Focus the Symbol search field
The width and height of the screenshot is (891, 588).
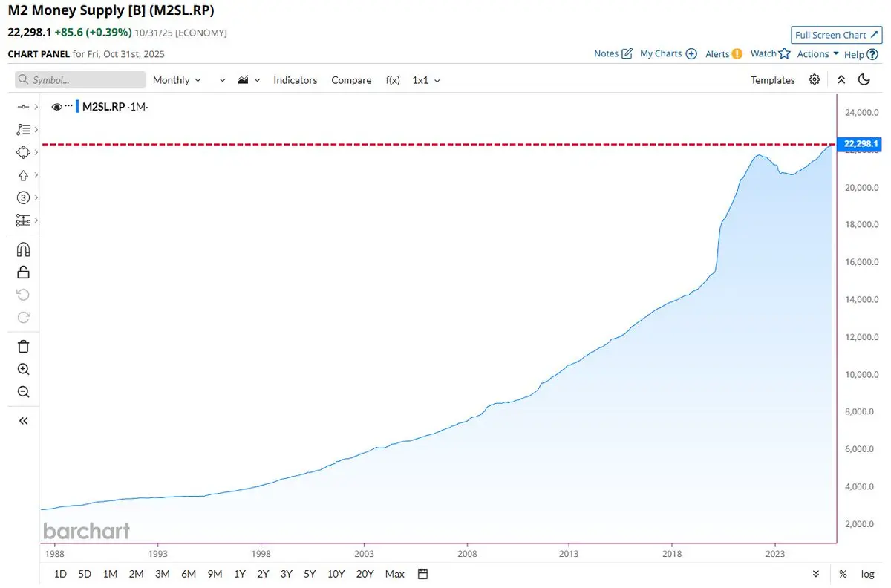click(80, 79)
